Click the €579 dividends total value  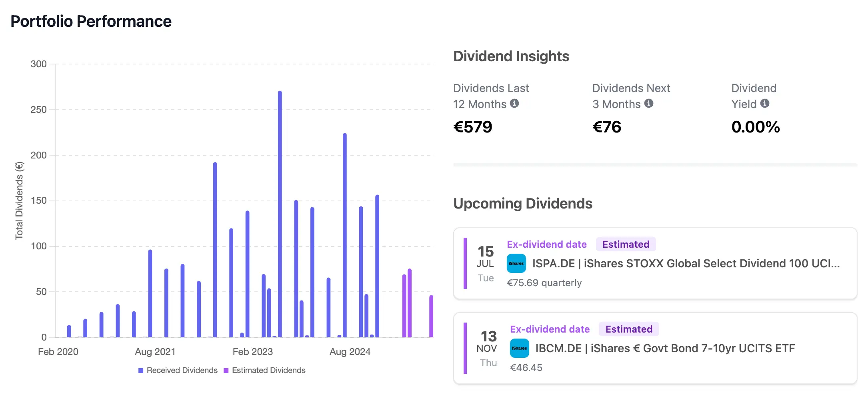click(473, 127)
